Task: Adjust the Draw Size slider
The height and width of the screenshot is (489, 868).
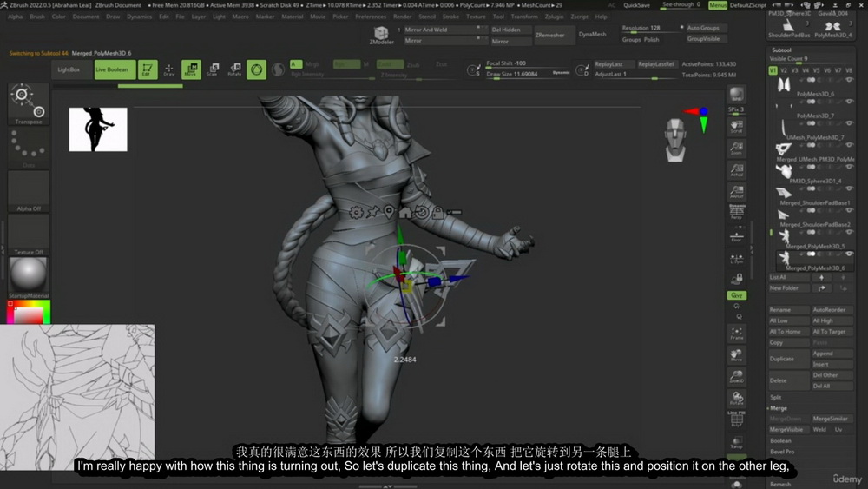Action: (527, 74)
